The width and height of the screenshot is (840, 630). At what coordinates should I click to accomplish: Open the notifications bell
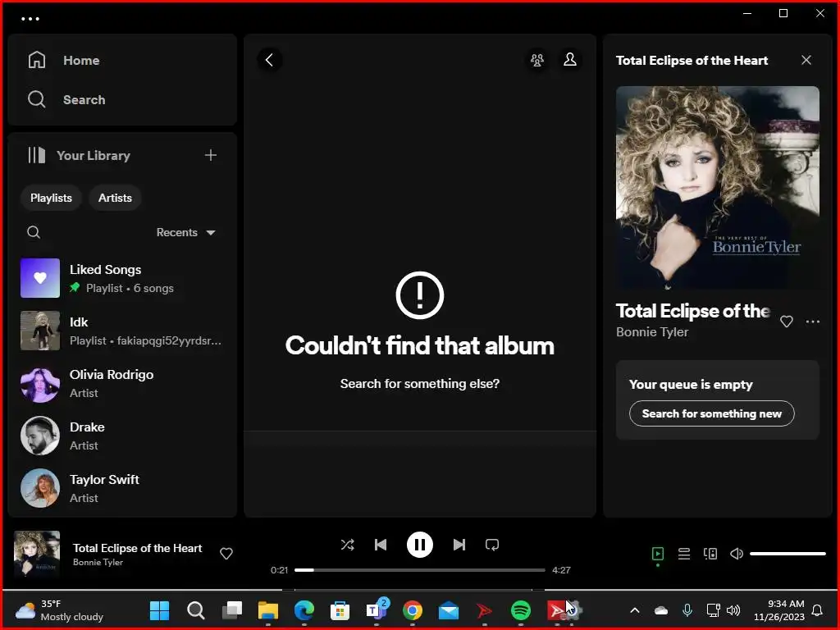pos(818,610)
